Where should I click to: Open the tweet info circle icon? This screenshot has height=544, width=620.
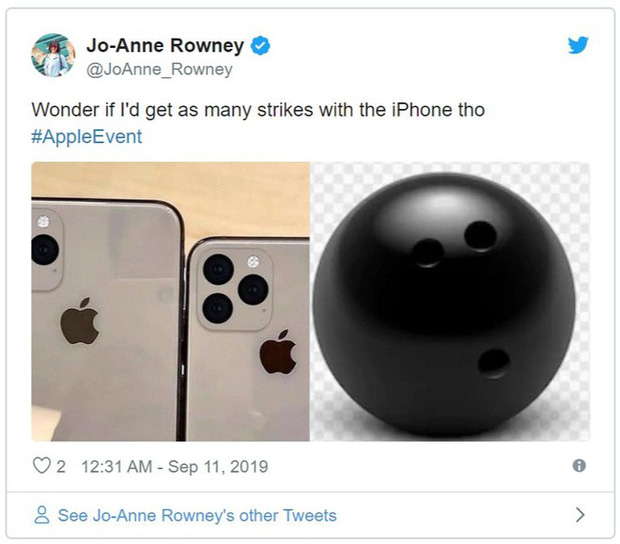point(579,465)
